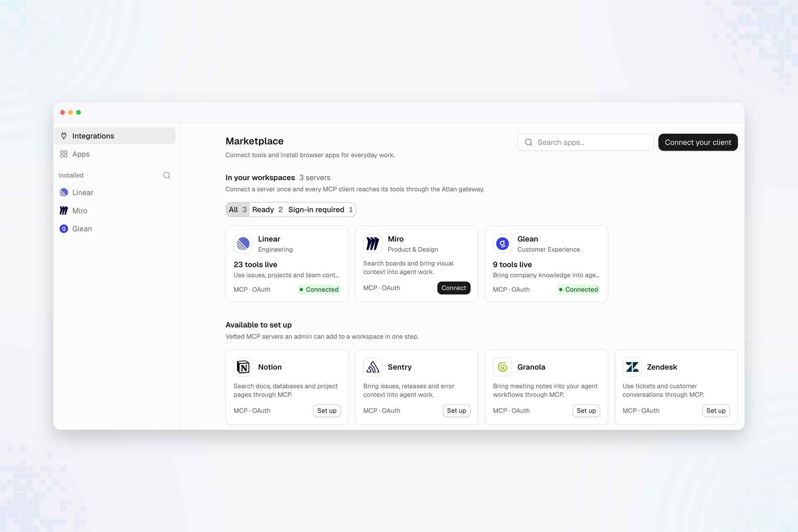Click the Linear card title
Viewport: 798px width, 532px height.
click(x=269, y=239)
